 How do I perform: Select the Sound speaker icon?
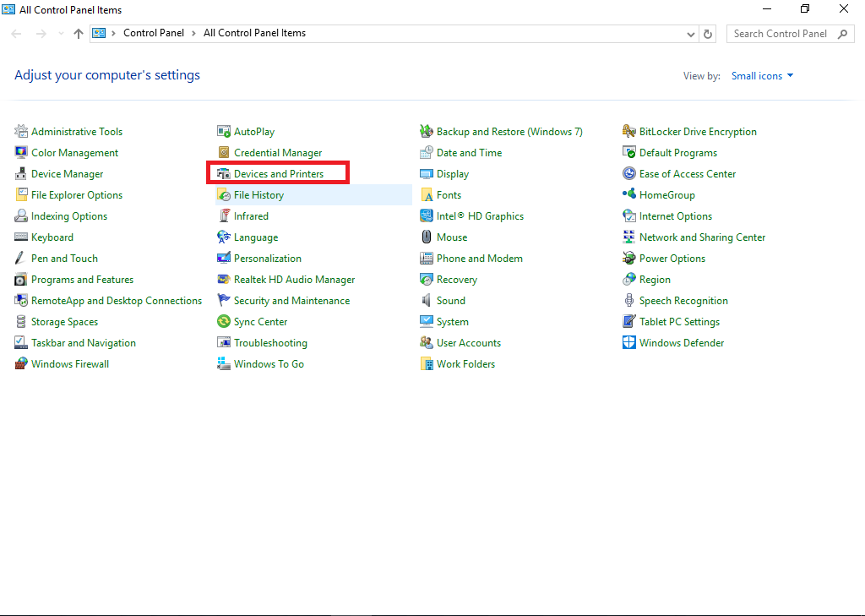pos(427,301)
